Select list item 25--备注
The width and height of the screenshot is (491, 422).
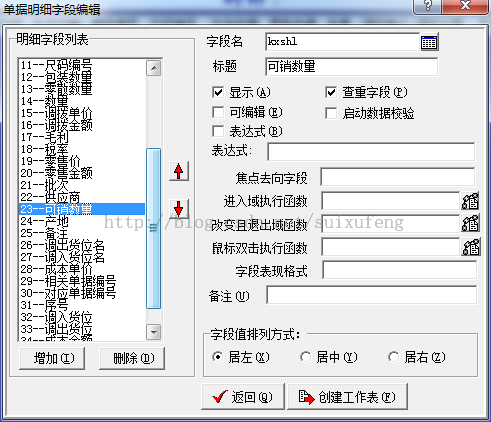[x=82, y=233]
